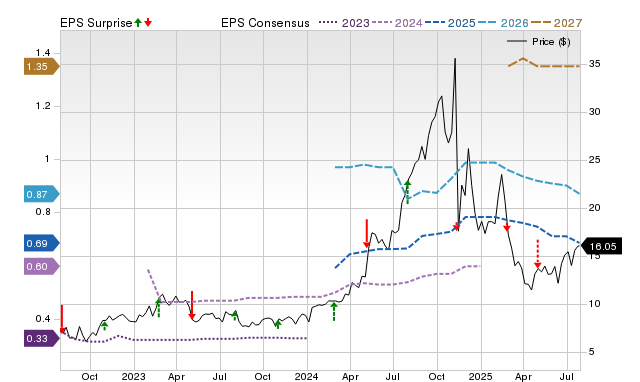Screen dimensions: 640x382
Task: Select the dotted red EPS surprise arrow
Action: [538, 254]
